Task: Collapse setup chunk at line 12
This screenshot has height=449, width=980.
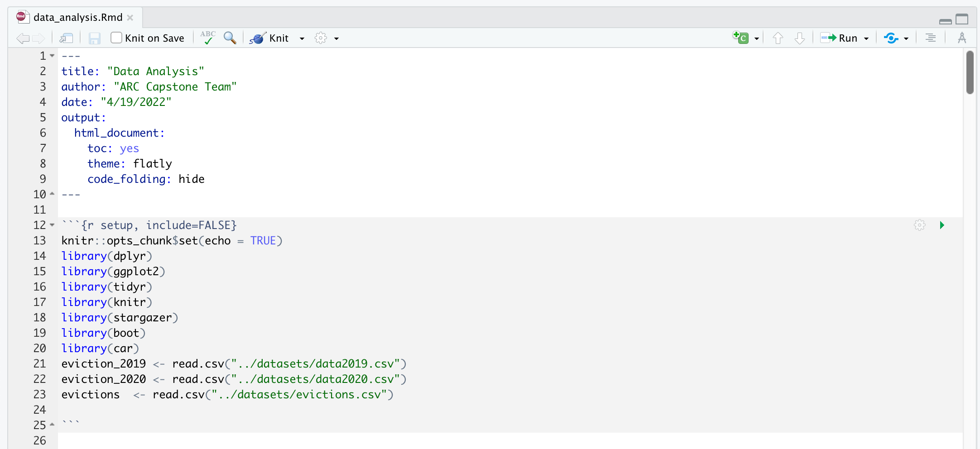Action: tap(52, 225)
